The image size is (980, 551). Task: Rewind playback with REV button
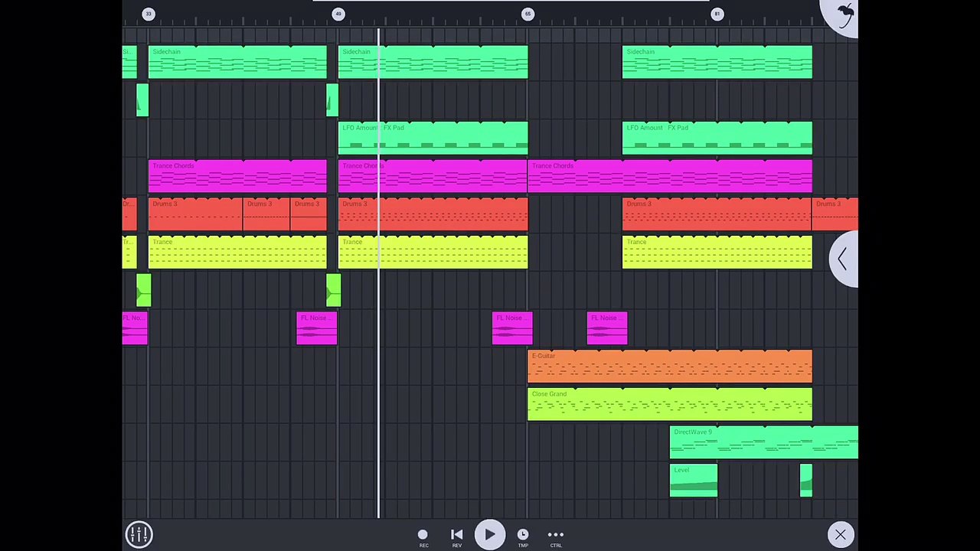coord(456,538)
